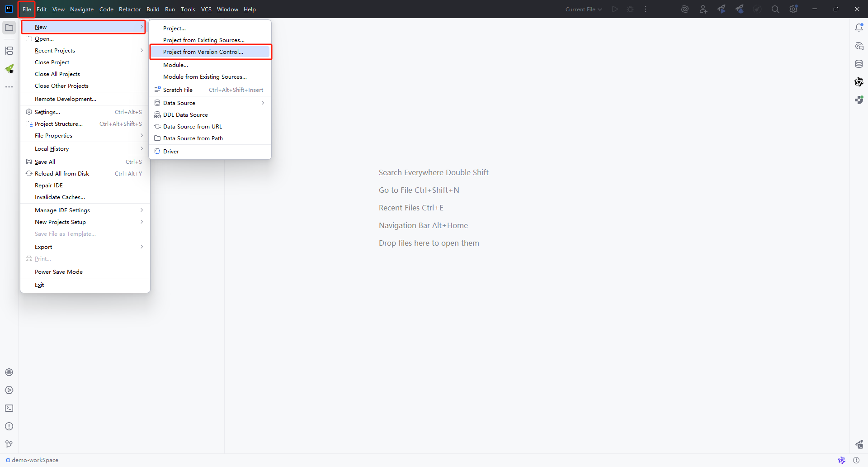Image resolution: width=868 pixels, height=467 pixels.
Task: Open the Refactor menu
Action: (x=130, y=9)
